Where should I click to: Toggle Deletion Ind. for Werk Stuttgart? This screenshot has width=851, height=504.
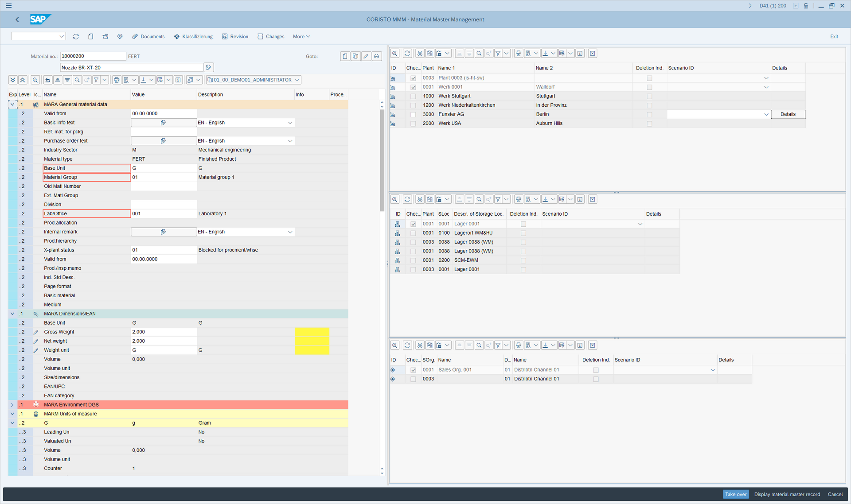tap(649, 96)
